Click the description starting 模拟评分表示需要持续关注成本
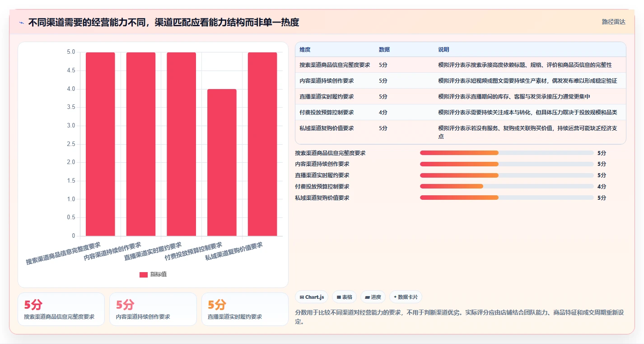The width and height of the screenshot is (644, 344). pyautogui.click(x=527, y=112)
